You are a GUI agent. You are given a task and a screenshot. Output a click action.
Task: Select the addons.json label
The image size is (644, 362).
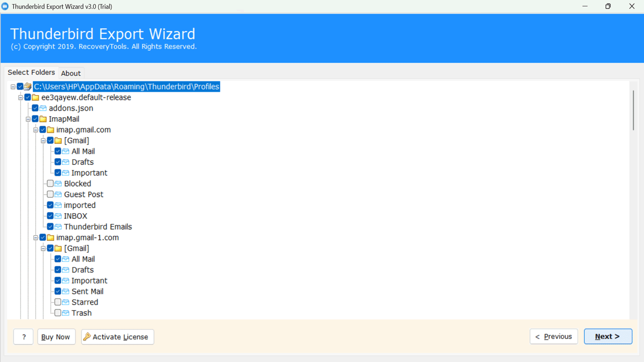(x=71, y=108)
